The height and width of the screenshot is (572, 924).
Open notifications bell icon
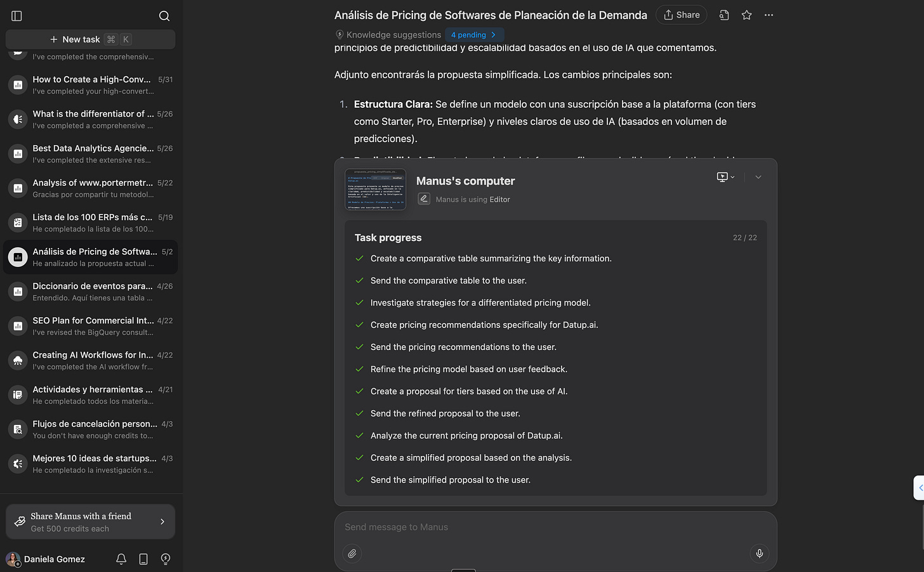coord(121,559)
